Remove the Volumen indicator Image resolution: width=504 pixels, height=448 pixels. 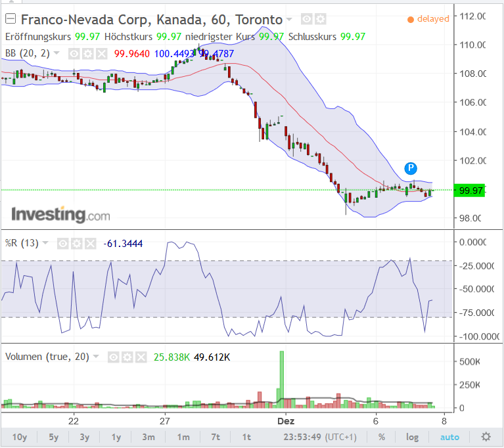(x=141, y=357)
